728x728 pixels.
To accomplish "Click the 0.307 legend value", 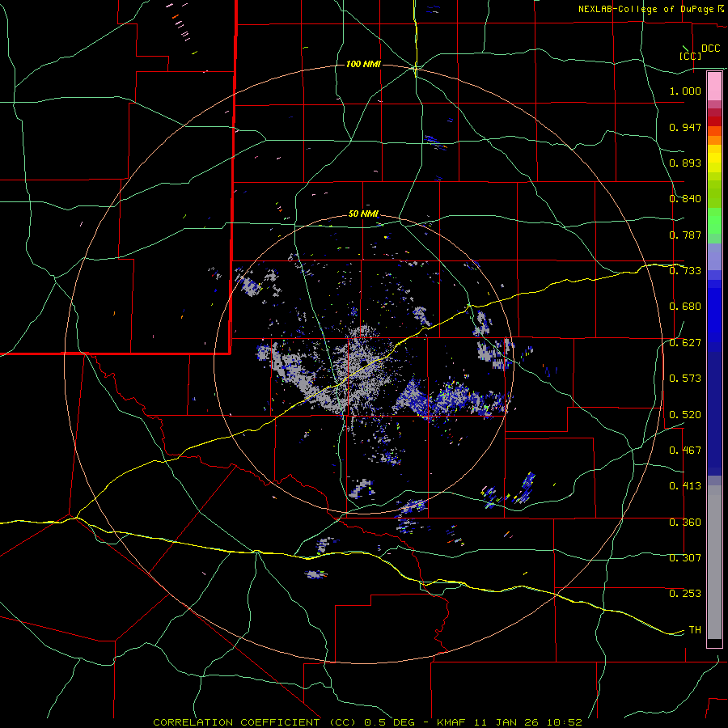I will (685, 558).
